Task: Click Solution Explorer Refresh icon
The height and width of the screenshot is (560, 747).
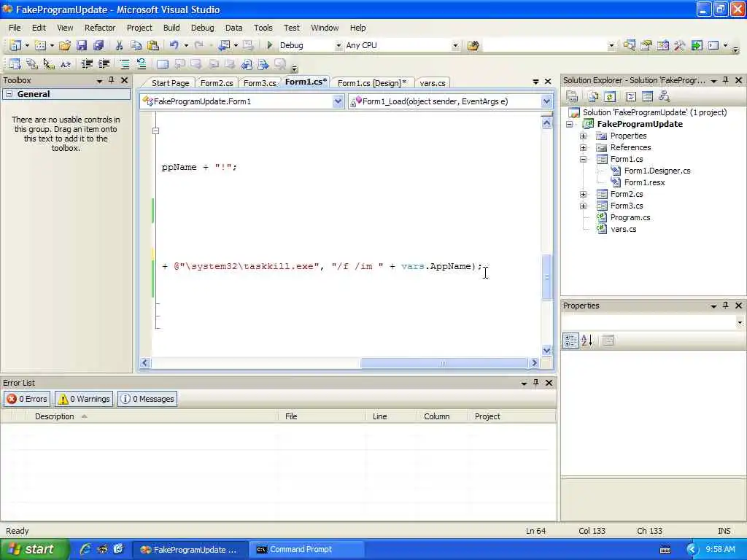Action: click(x=610, y=97)
